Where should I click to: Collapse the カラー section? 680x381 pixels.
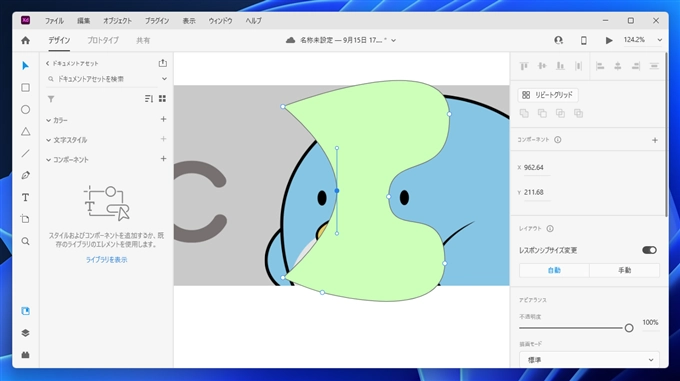(x=49, y=120)
